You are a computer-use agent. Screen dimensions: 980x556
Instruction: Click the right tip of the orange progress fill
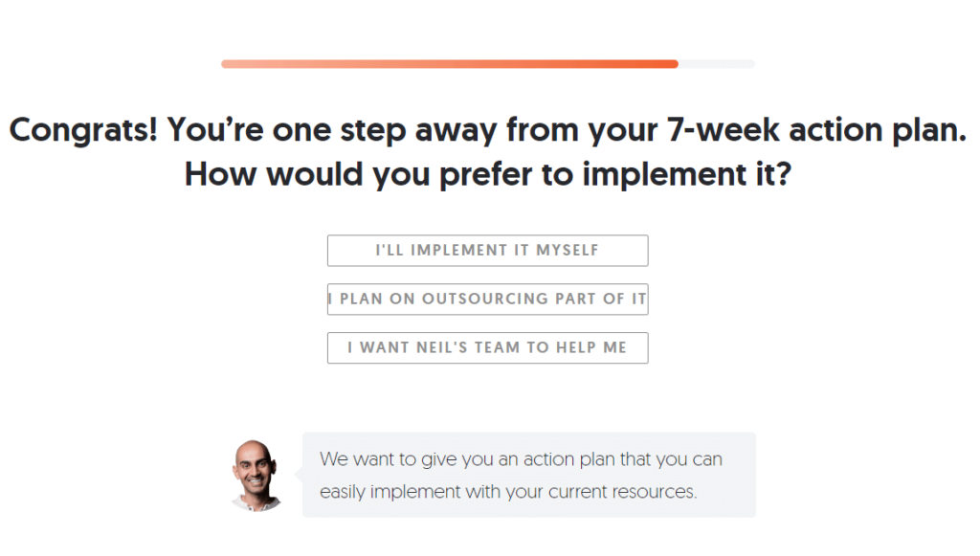click(674, 64)
